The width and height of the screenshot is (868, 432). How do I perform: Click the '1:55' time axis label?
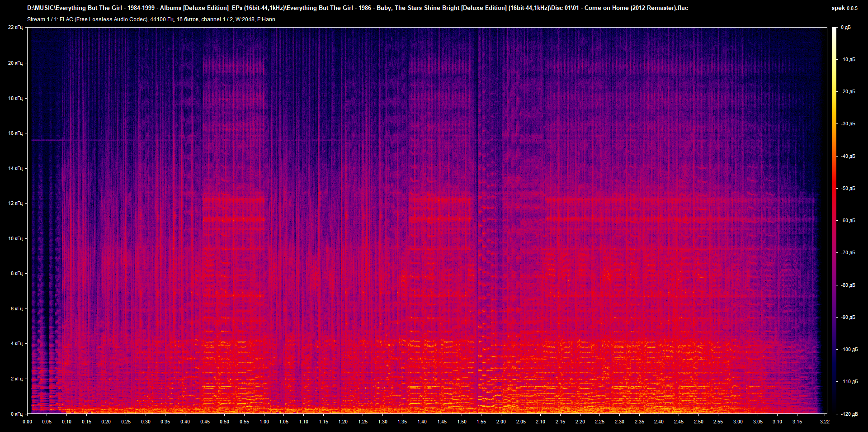click(x=481, y=422)
